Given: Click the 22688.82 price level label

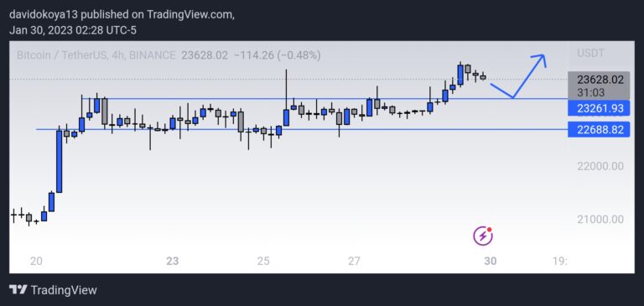Looking at the screenshot, I should (599, 130).
